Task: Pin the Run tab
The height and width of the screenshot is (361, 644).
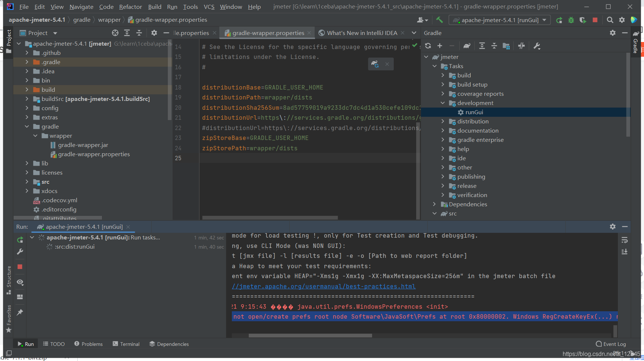Action: point(20,312)
